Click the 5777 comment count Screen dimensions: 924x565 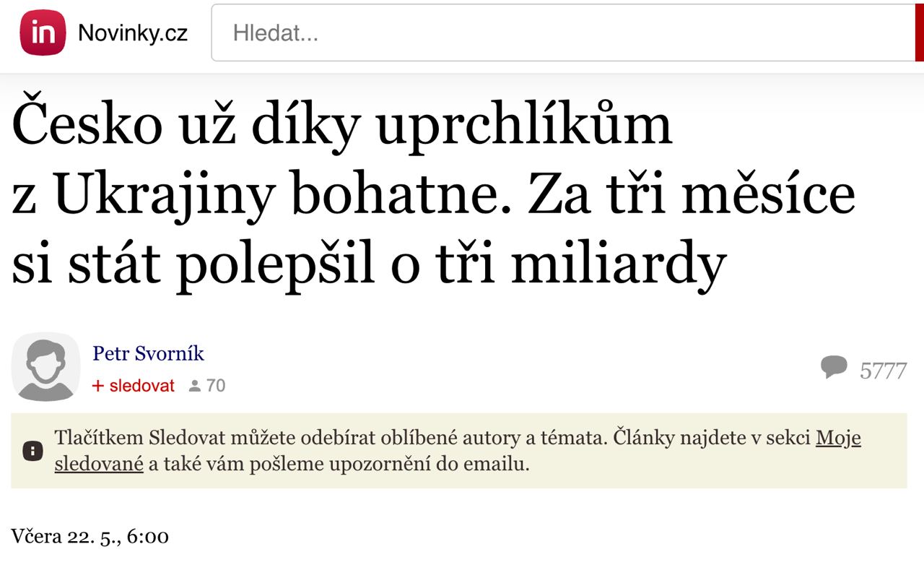(x=883, y=371)
